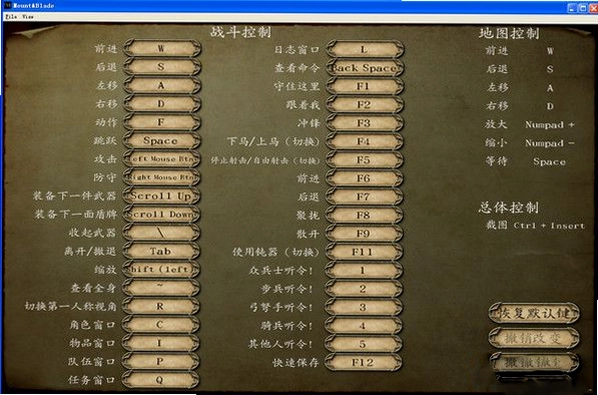This screenshot has width=598, height=395.
Task: Change the L key binding for 日志窗口
Action: tap(364, 49)
